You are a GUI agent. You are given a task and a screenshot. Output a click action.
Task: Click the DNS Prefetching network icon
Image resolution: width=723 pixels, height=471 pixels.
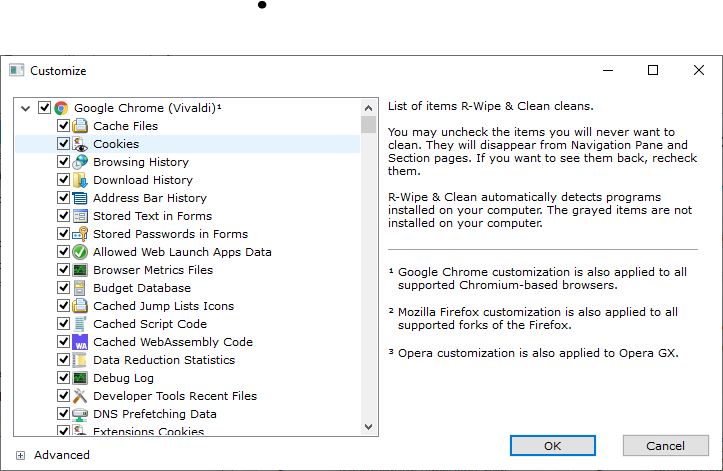tap(80, 414)
